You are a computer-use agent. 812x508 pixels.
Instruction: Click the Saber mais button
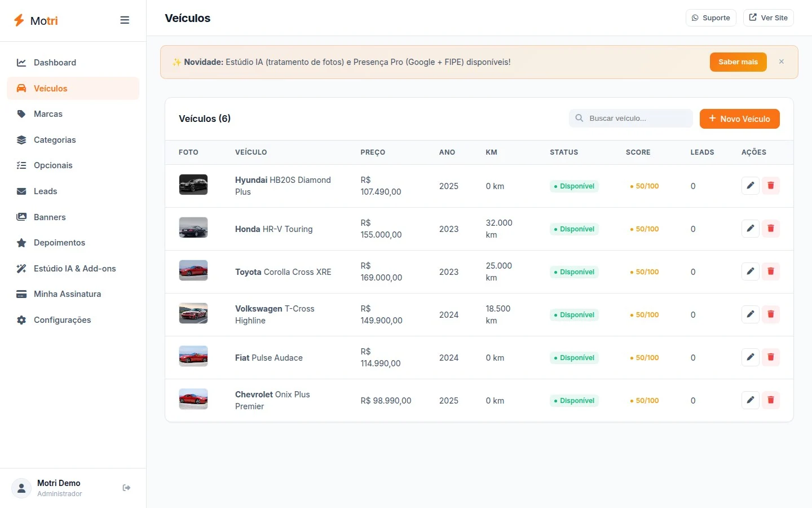pos(738,62)
